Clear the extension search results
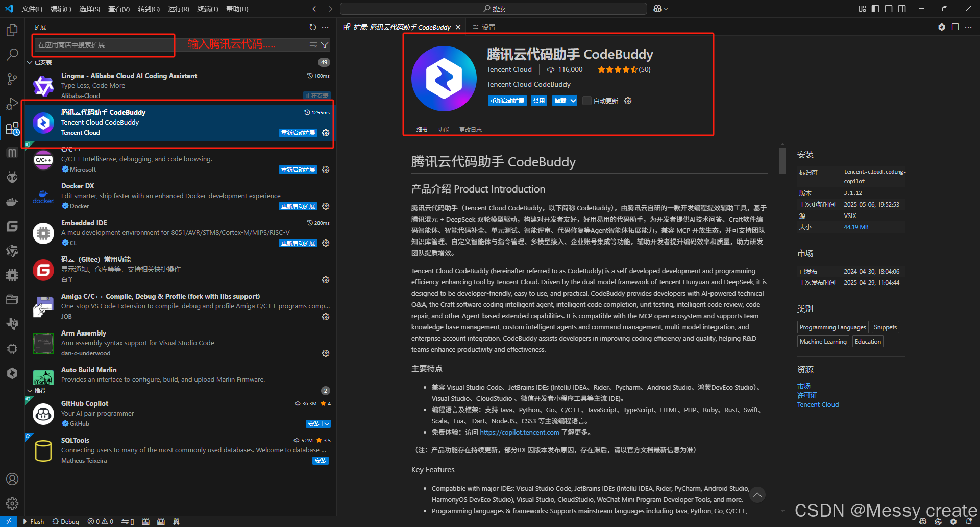This screenshot has width=980, height=527. point(313,45)
